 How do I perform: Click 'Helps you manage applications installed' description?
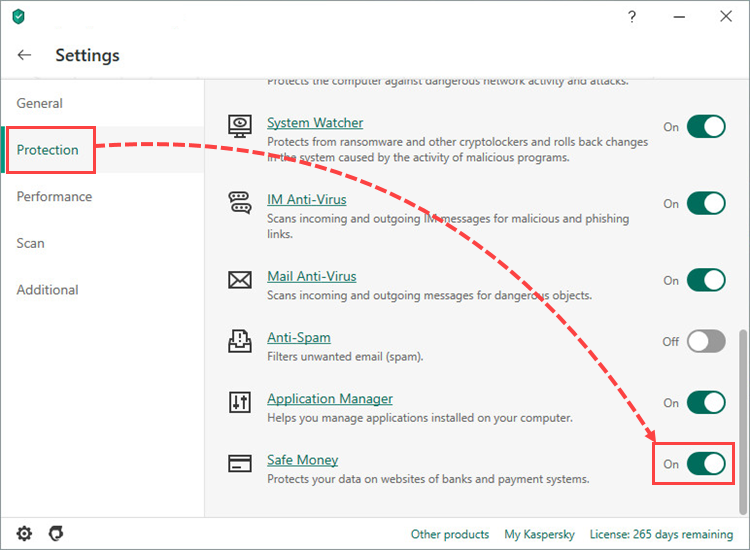419,418
